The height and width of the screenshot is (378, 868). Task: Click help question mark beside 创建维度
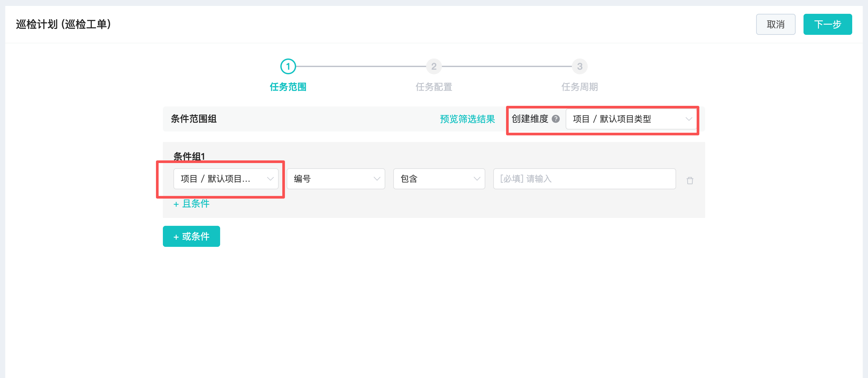[556, 119]
